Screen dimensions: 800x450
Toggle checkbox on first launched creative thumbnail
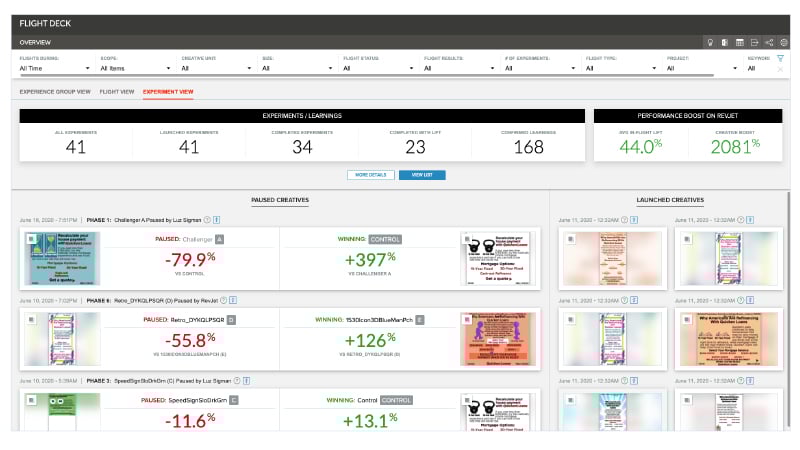570,238
